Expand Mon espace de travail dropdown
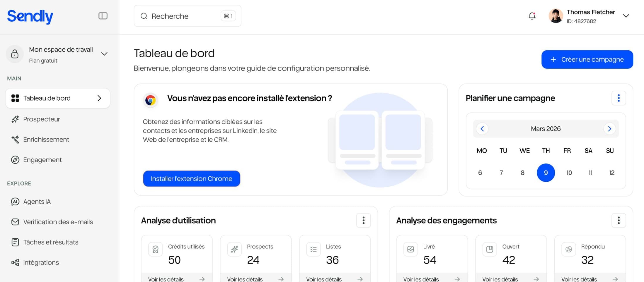This screenshot has height=282, width=644. (x=104, y=54)
